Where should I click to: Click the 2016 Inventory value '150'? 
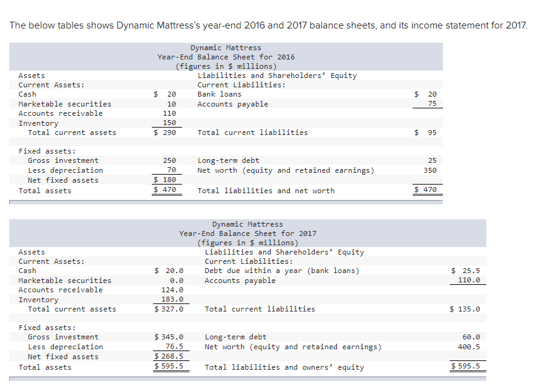tap(169, 123)
